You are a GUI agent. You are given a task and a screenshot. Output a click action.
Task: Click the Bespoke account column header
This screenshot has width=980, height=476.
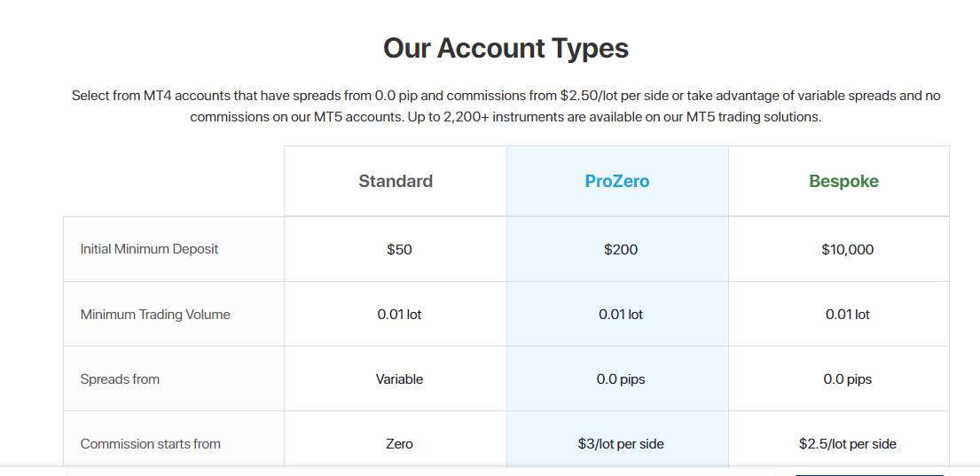pos(843,181)
